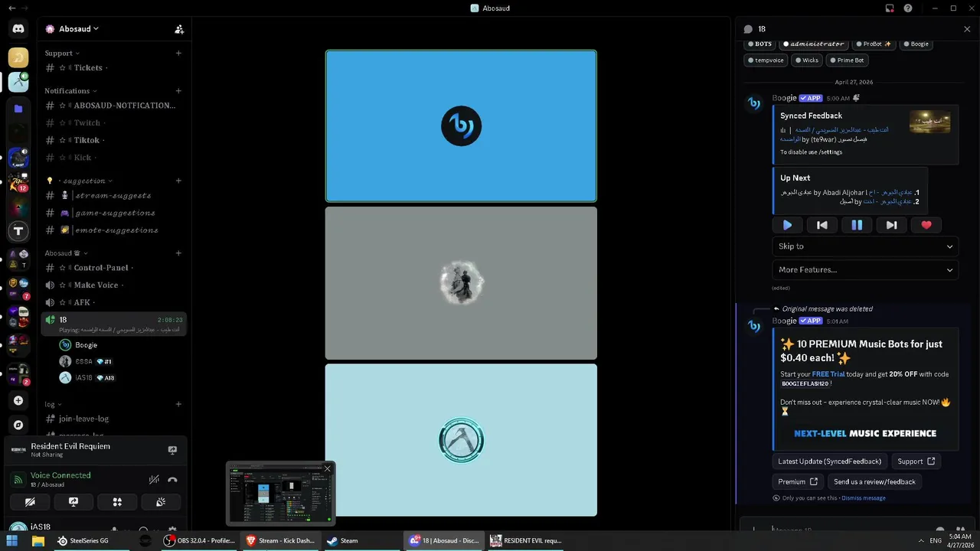Open the Tiktok channel
Image resolution: width=980 pixels, height=551 pixels.
(113, 141)
